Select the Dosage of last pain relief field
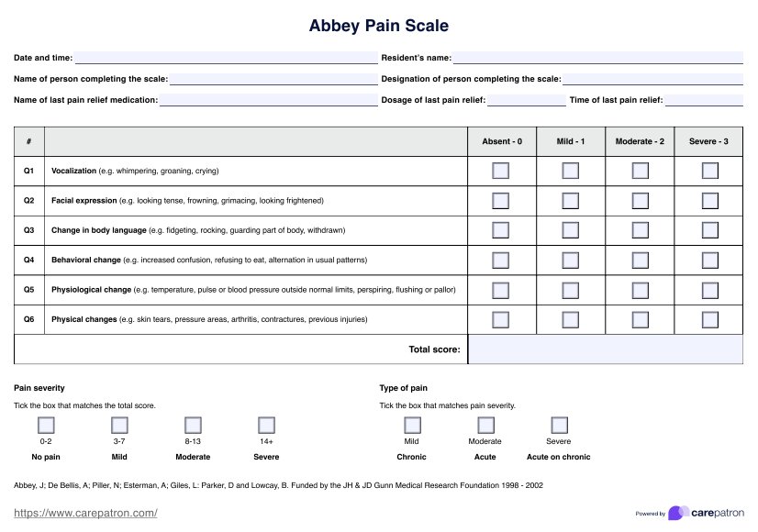 (527, 100)
